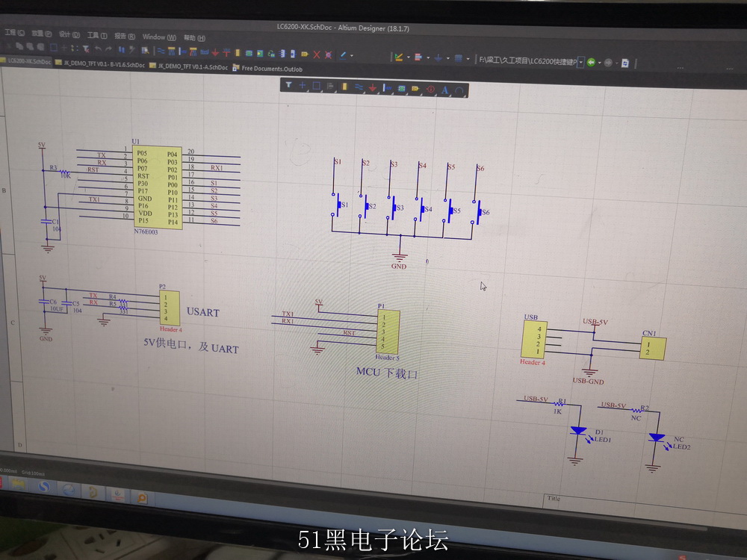This screenshot has height=560, width=747.
Task: Click the text A tool in the active bar
Action: coord(444,90)
